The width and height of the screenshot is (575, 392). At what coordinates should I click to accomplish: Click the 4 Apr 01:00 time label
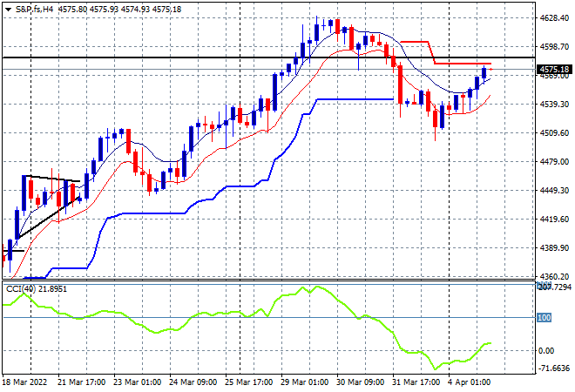(469, 382)
